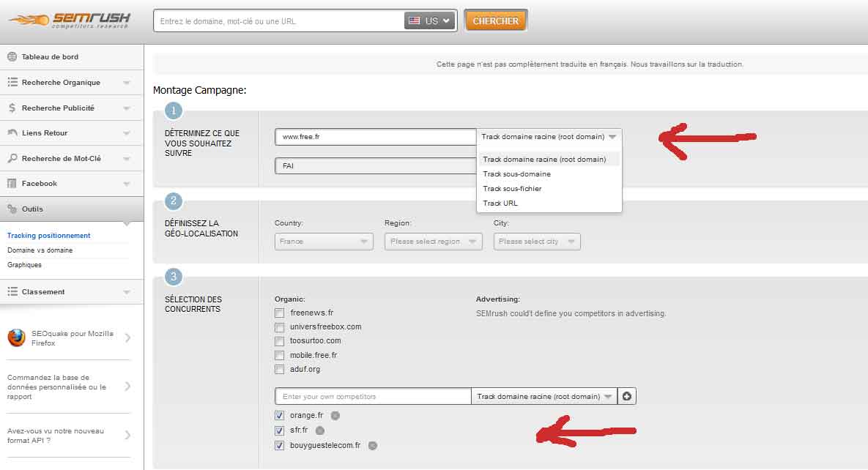The height and width of the screenshot is (470, 868).
Task: Remove bouyguestelecom.fr using its delete icon
Action: pos(373,446)
